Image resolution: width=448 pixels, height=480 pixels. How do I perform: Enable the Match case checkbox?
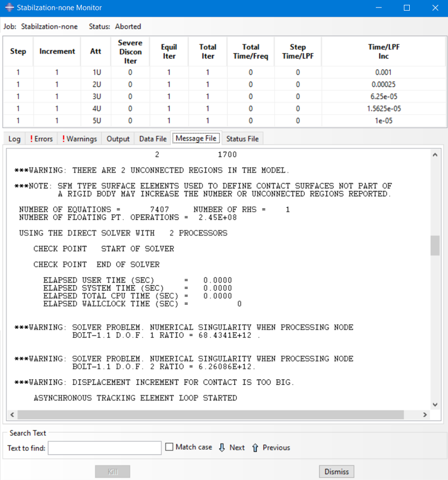pyautogui.click(x=169, y=447)
